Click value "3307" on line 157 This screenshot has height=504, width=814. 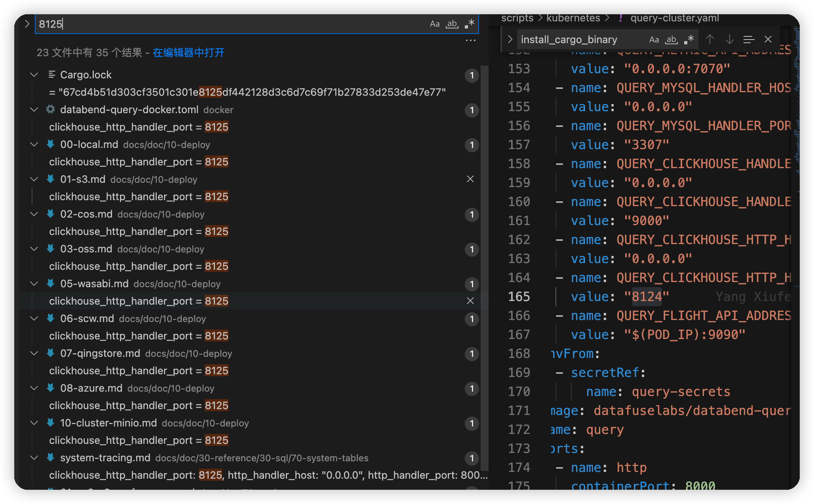point(647,145)
